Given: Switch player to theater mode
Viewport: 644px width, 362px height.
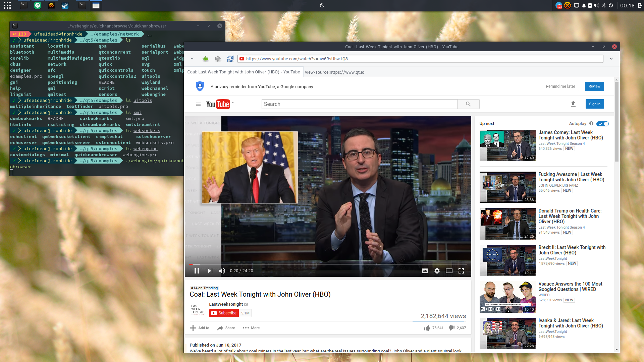Looking at the screenshot, I should coord(449,271).
